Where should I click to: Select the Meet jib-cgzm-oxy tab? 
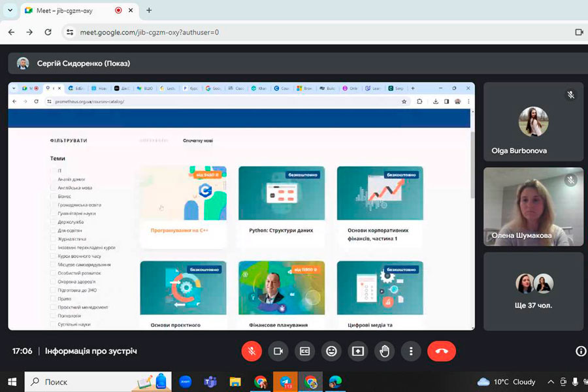tap(72, 10)
